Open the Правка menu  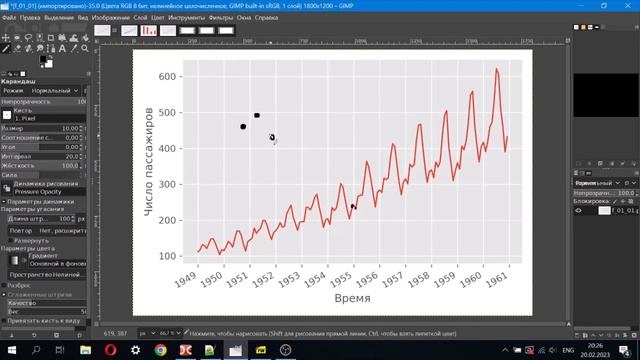30,18
